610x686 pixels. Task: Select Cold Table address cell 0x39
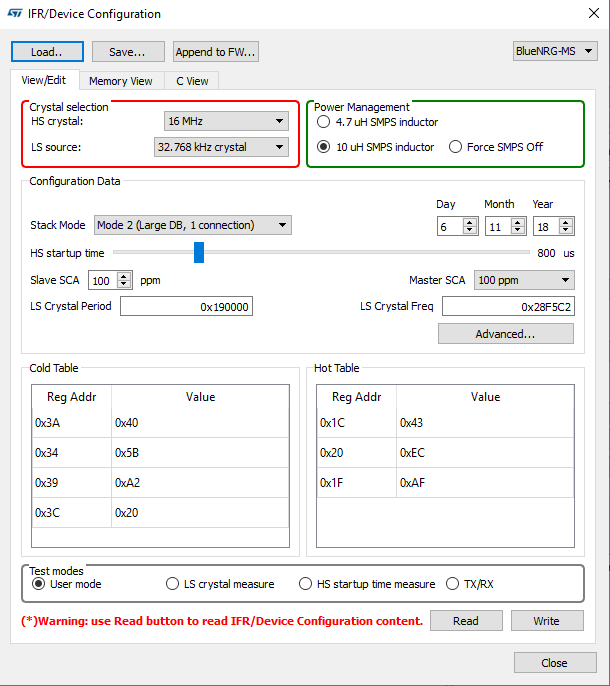point(72,483)
